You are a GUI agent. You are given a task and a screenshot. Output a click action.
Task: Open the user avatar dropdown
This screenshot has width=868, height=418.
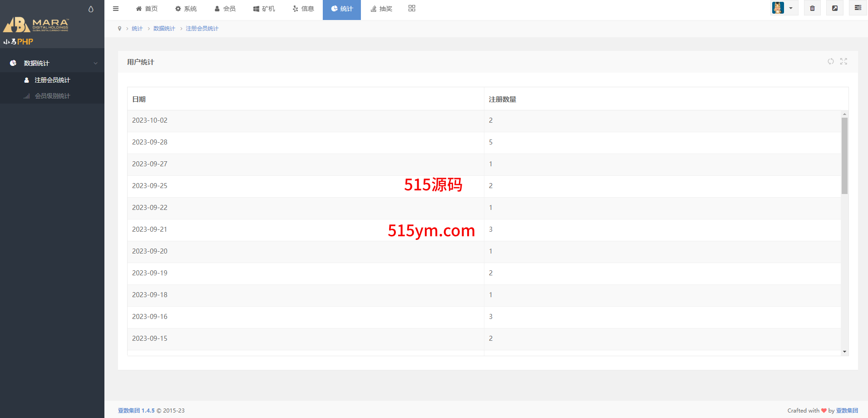pyautogui.click(x=784, y=8)
